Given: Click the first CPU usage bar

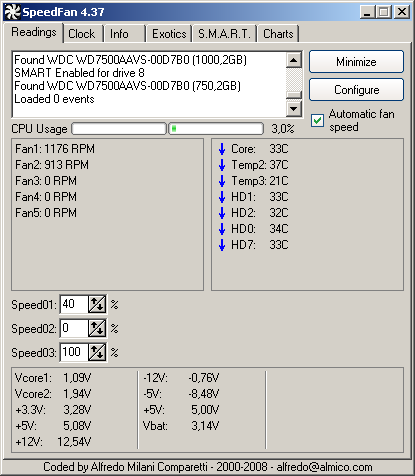Looking at the screenshot, I should pos(119,129).
